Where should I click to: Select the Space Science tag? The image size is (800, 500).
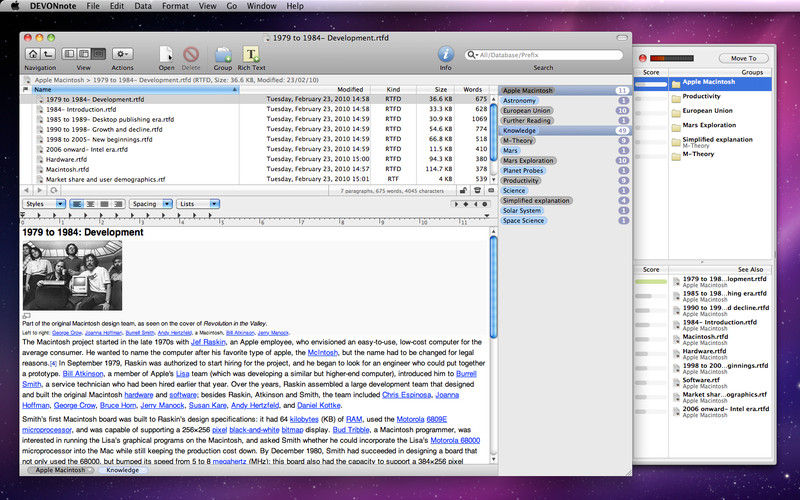pyautogui.click(x=523, y=221)
